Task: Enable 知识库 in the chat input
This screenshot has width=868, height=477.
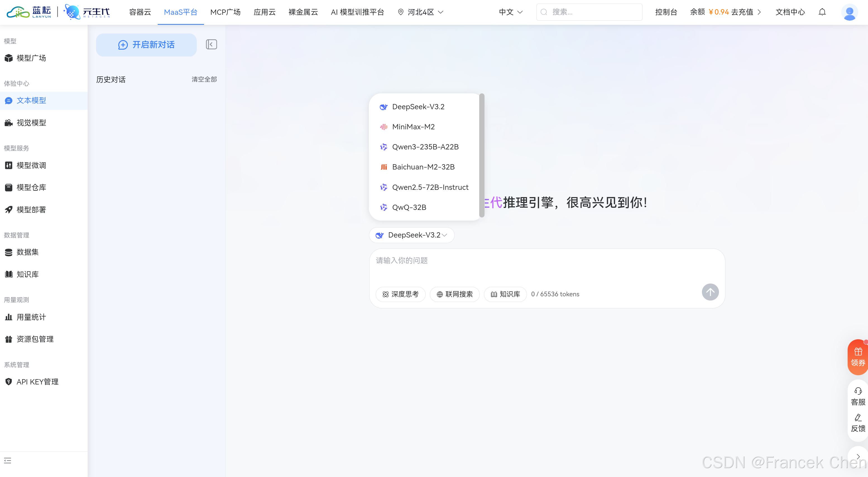Action: coord(505,294)
